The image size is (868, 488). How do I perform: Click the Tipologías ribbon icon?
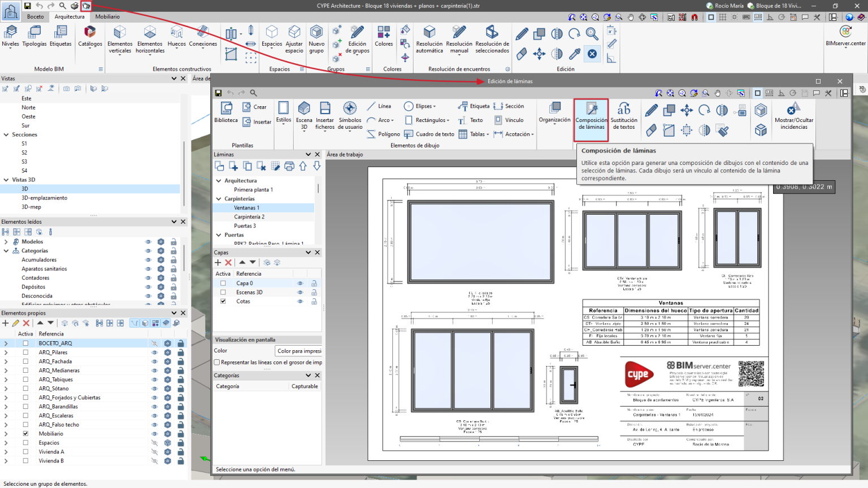coord(34,36)
